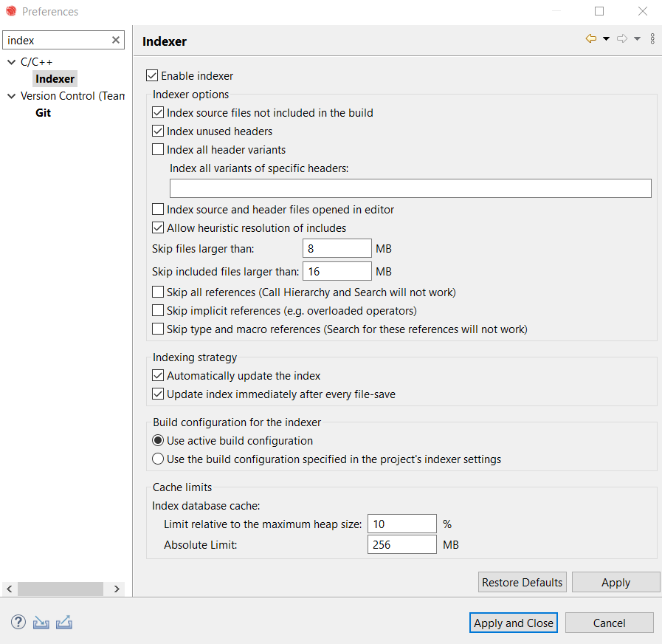662x644 pixels.
Task: Click the export preferences icon
Action: 64,622
